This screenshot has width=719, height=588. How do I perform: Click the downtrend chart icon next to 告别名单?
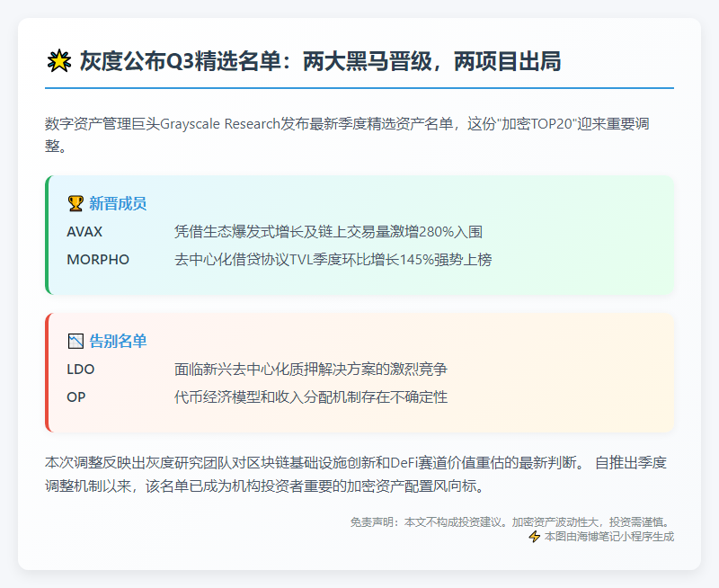75,341
